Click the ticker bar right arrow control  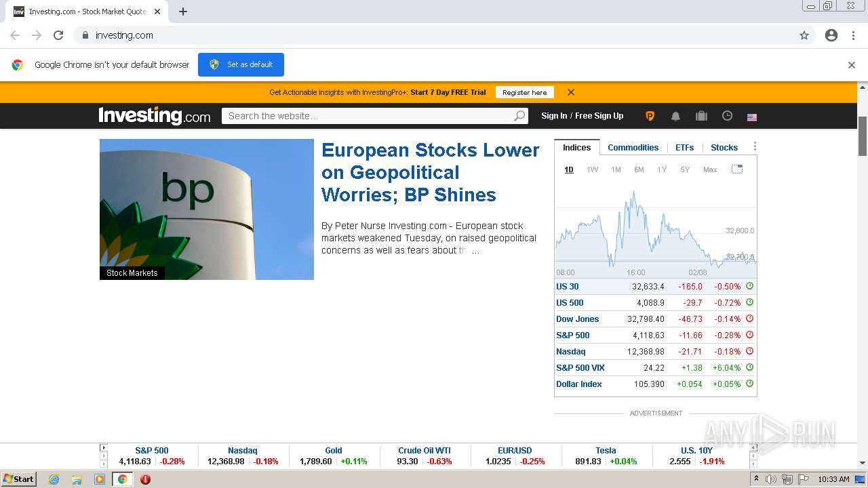click(753, 447)
